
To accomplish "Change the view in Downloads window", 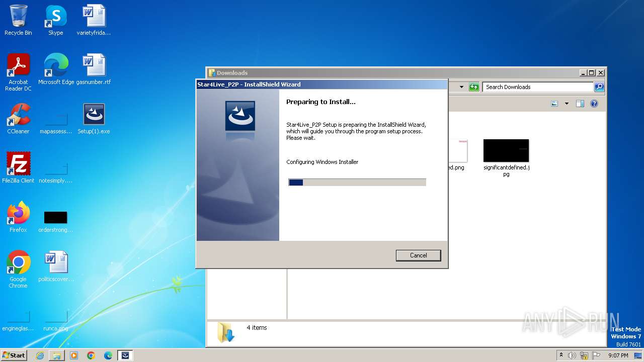I will pyautogui.click(x=554, y=104).
